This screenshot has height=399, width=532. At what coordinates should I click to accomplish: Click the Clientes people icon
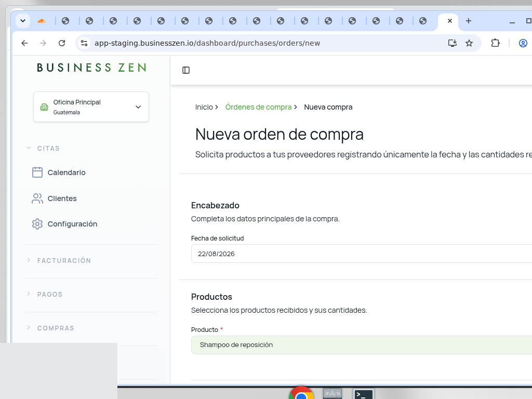(37, 198)
